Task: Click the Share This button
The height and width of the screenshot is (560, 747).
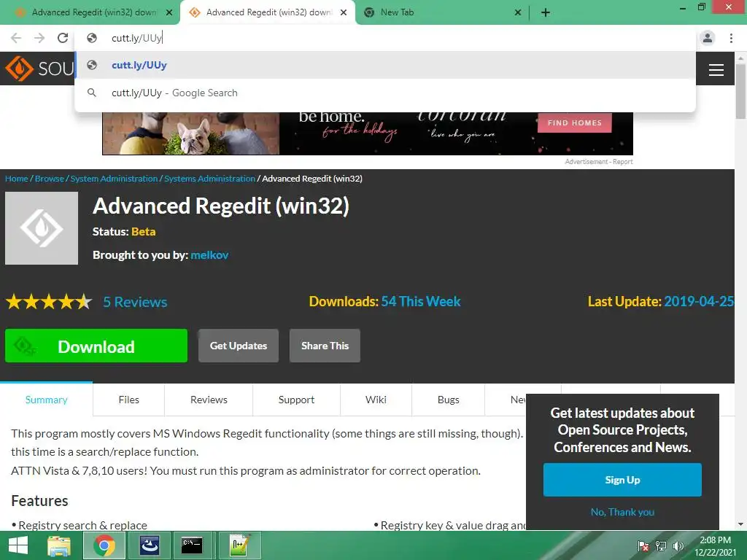Action: point(325,346)
